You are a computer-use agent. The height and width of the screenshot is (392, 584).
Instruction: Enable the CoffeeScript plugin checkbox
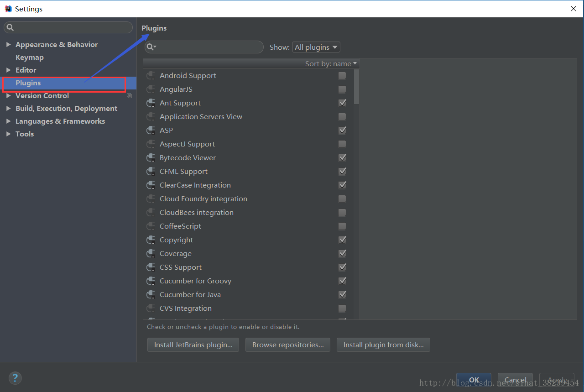[x=342, y=226]
